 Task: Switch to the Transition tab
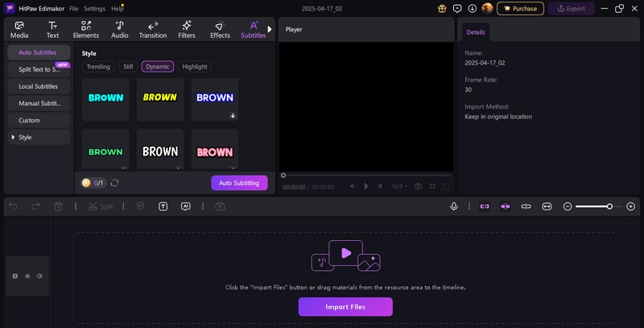tap(153, 30)
